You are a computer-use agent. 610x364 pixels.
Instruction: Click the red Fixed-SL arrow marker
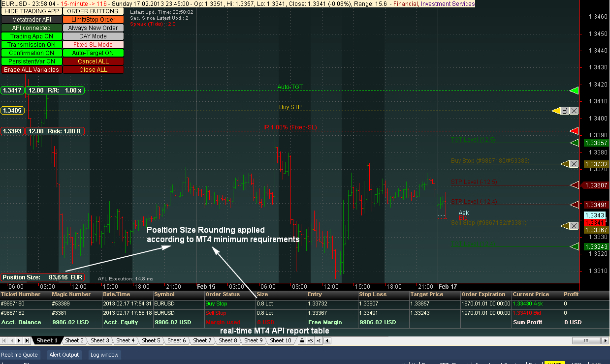pyautogui.click(x=574, y=131)
